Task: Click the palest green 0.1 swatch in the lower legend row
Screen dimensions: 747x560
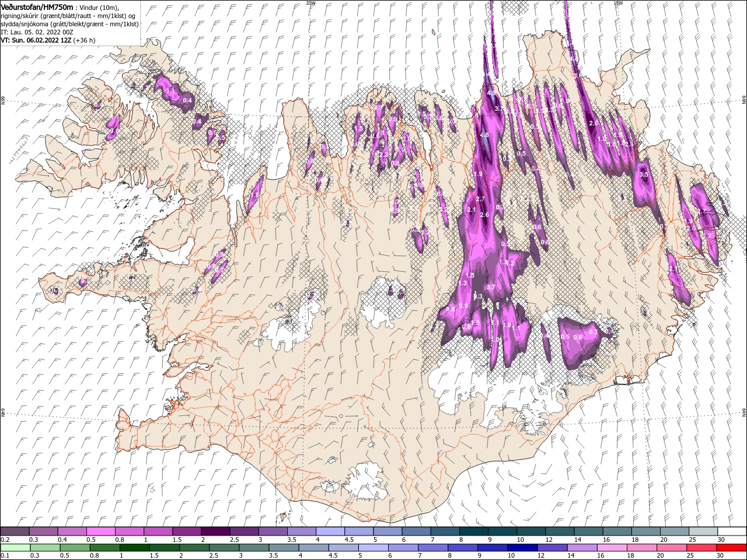Action: click(15, 548)
